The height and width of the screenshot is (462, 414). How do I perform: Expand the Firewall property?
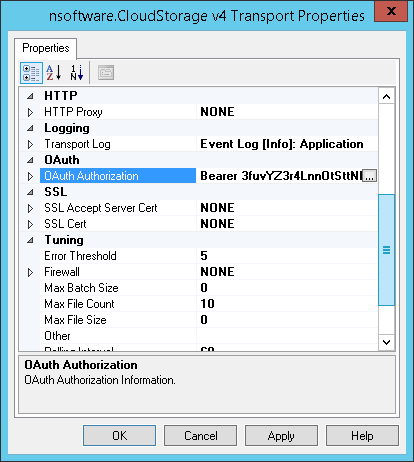30,272
